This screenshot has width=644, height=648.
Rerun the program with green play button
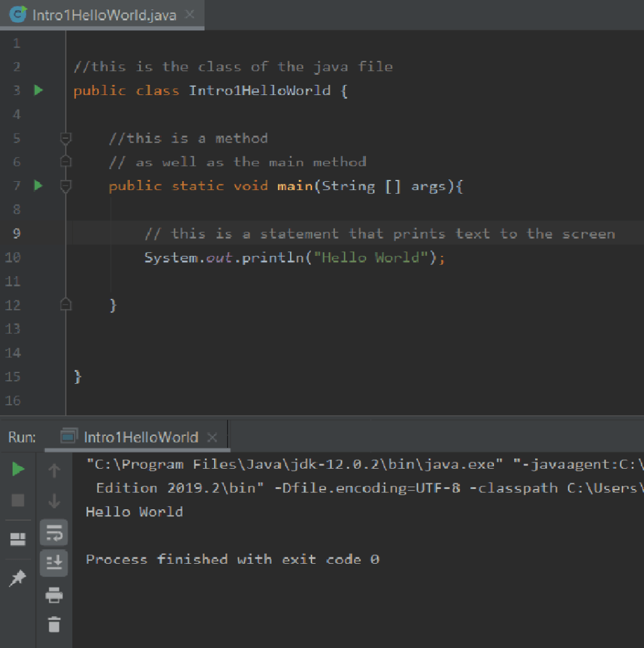point(18,469)
